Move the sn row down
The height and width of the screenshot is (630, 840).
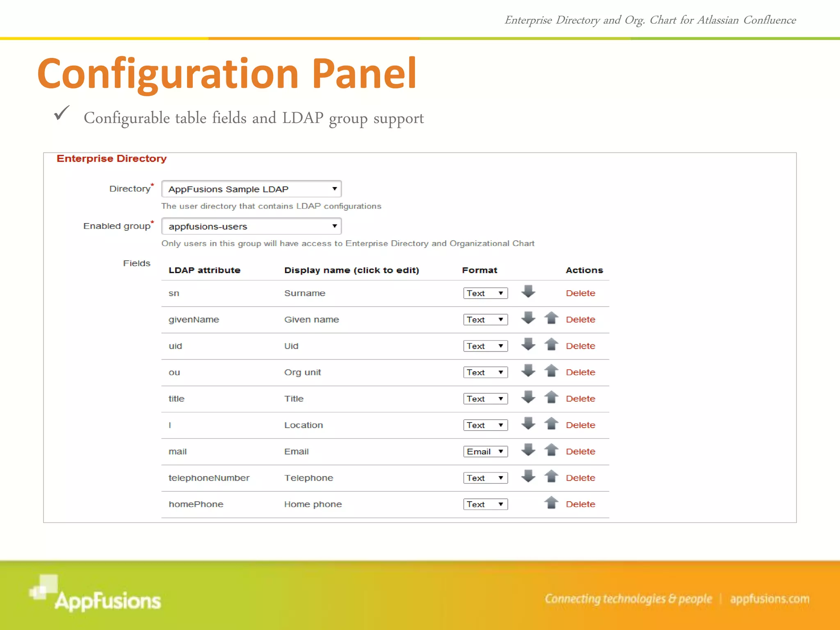528,292
